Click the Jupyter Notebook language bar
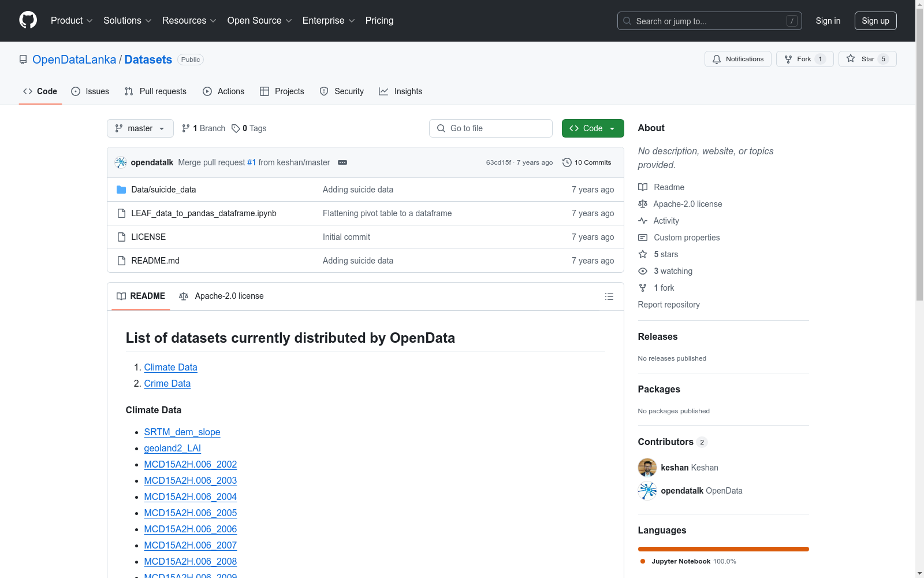The image size is (924, 578). click(724, 549)
